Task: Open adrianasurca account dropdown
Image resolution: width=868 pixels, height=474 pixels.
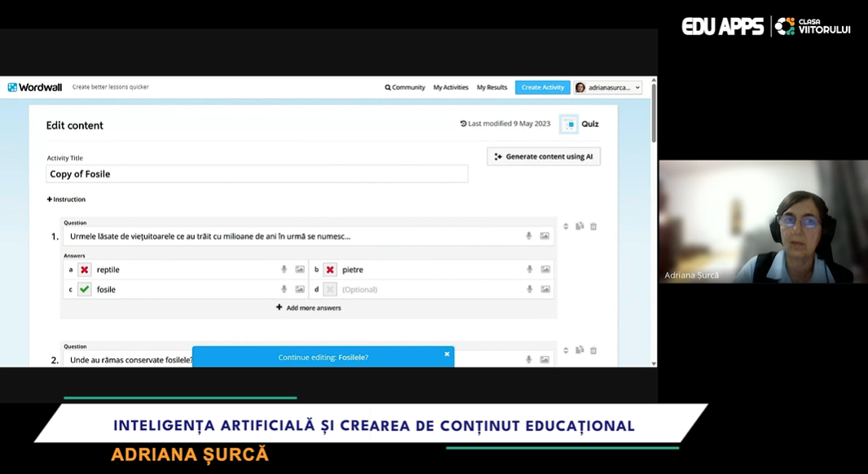Action: [x=608, y=87]
